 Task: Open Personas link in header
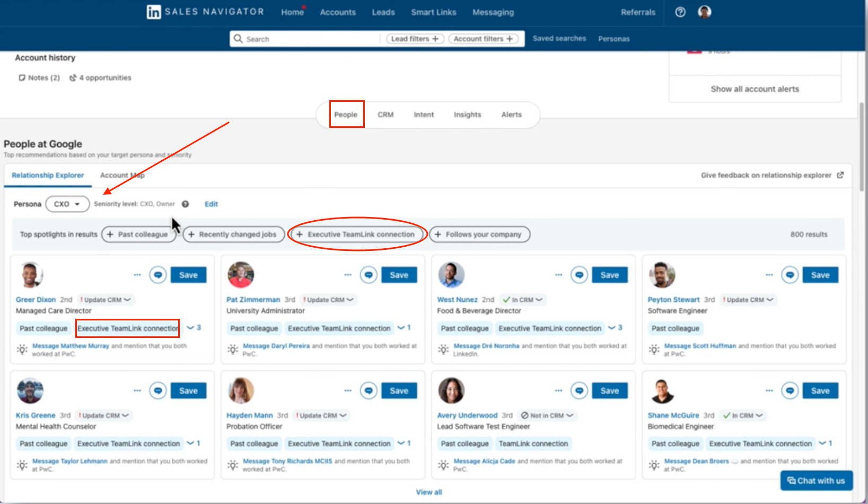tap(614, 39)
